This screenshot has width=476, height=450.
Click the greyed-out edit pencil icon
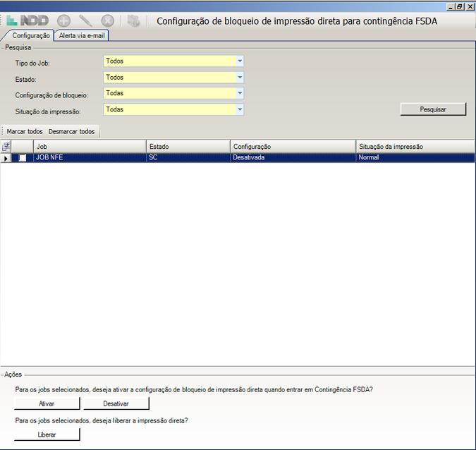pyautogui.click(x=85, y=21)
